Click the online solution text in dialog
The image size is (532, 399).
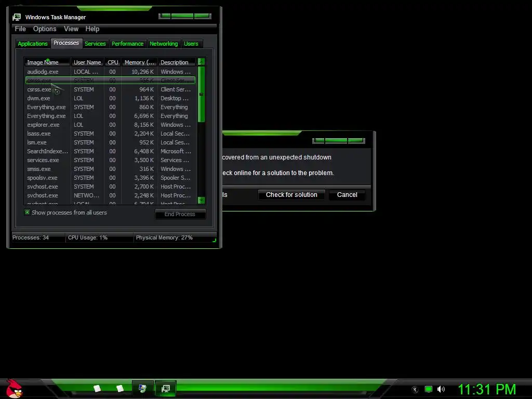pos(278,173)
